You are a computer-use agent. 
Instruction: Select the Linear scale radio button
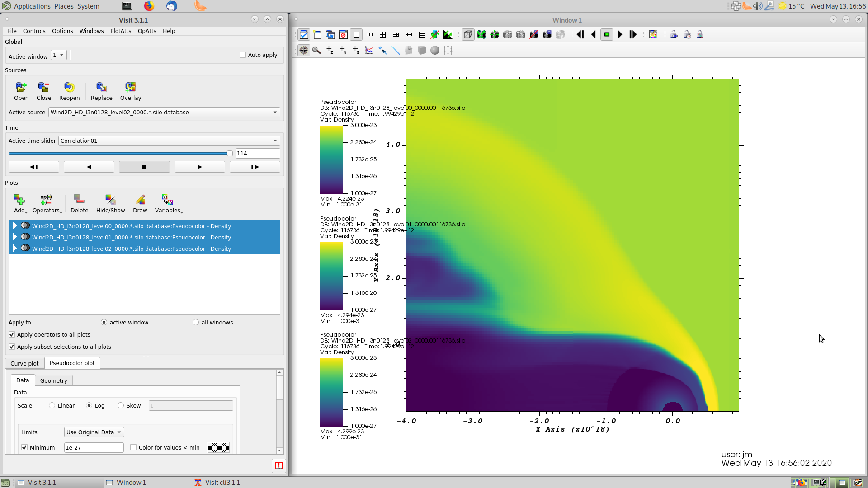52,405
